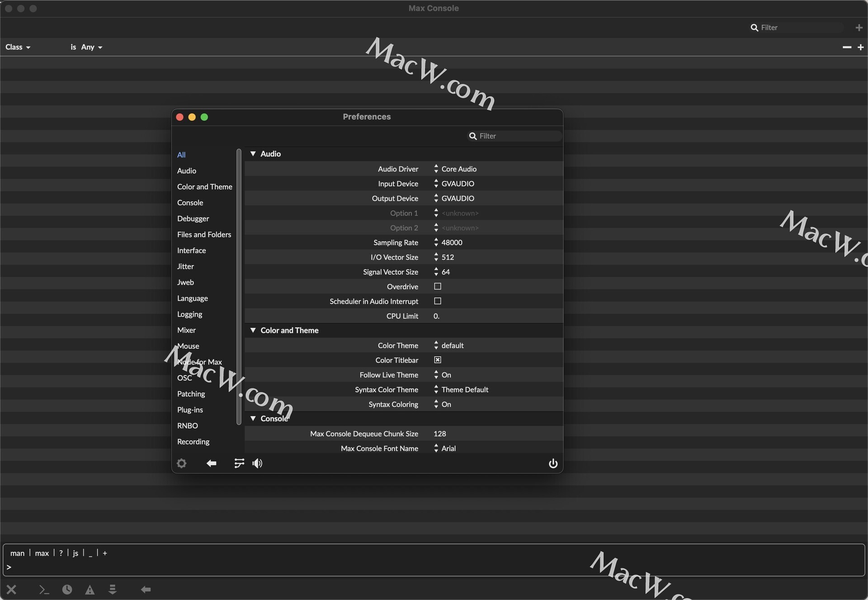Select the Language category
The image size is (868, 600).
[193, 298]
